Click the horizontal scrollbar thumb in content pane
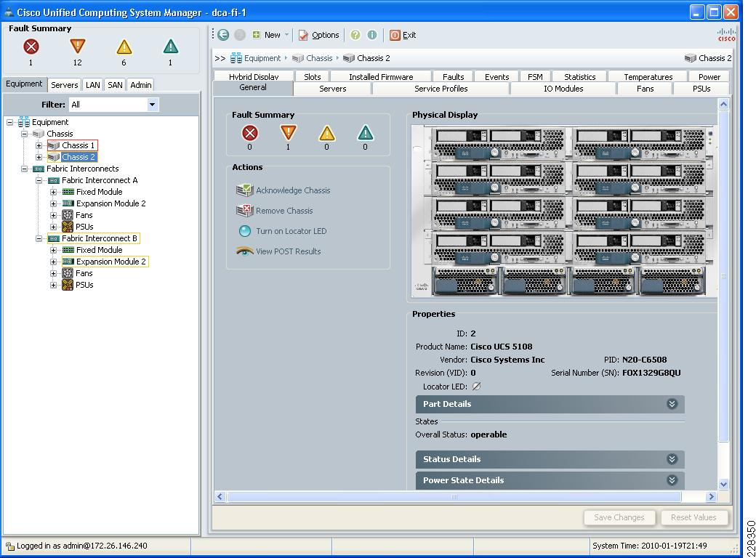756x558 pixels. 454,496
